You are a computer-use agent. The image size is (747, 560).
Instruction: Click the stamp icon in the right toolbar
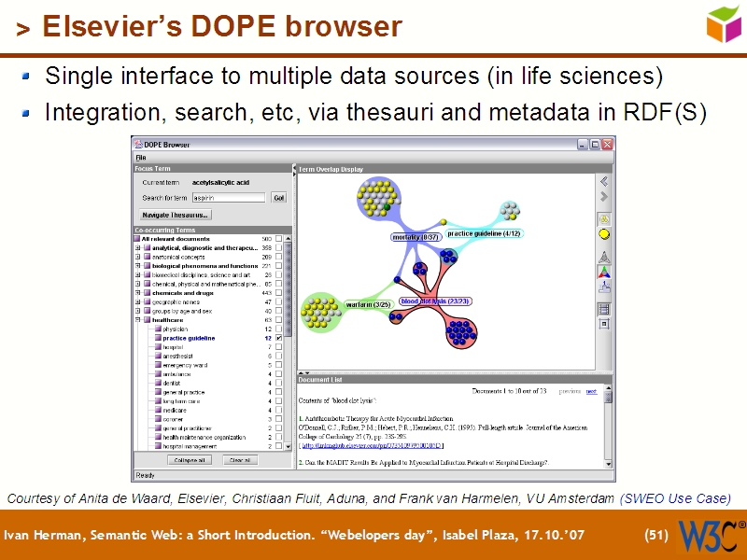pos(604,288)
